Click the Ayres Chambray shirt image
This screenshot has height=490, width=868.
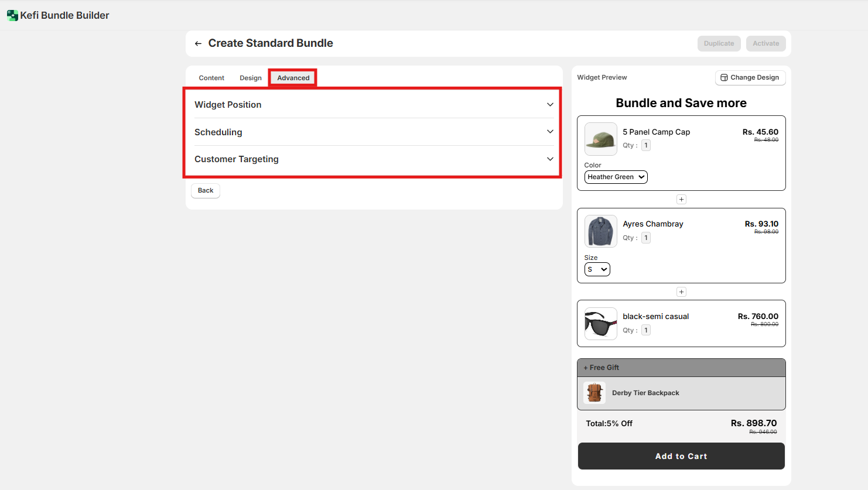[x=600, y=231]
